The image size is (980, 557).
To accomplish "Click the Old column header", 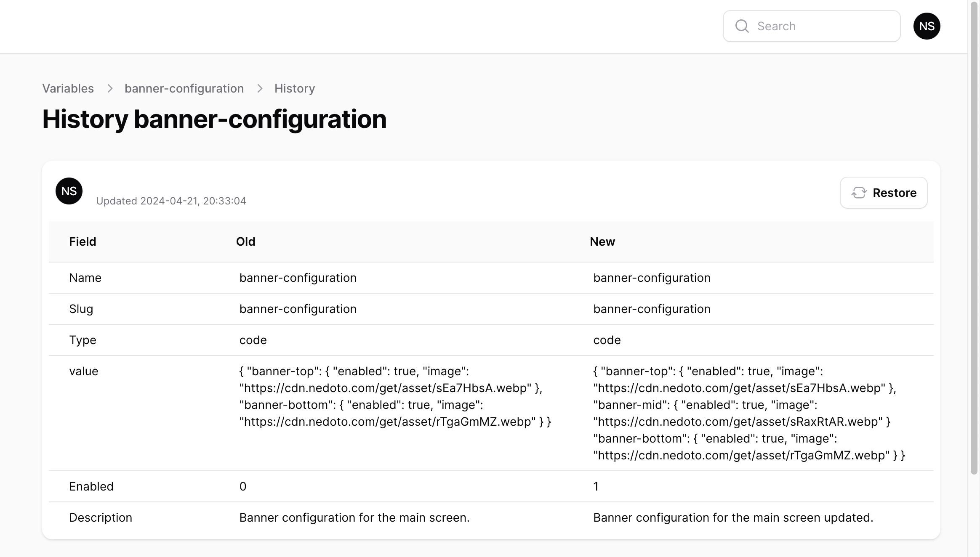I will tap(245, 241).
